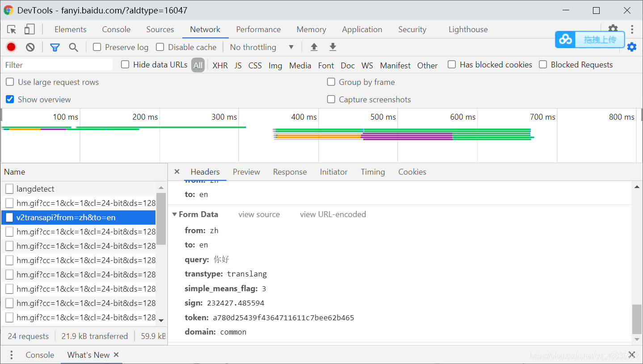Uncheck Show overview
Viewport: 643px width, 364px height.
(10, 99)
